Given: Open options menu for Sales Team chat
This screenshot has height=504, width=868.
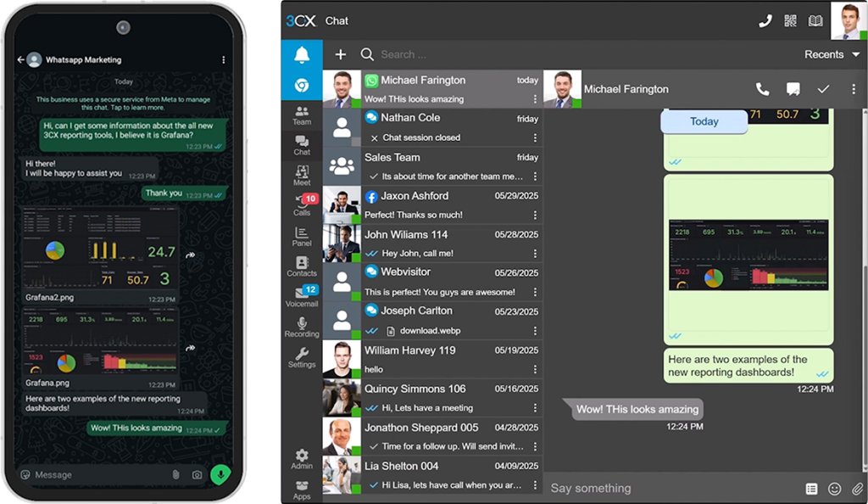Looking at the screenshot, I should (x=535, y=176).
